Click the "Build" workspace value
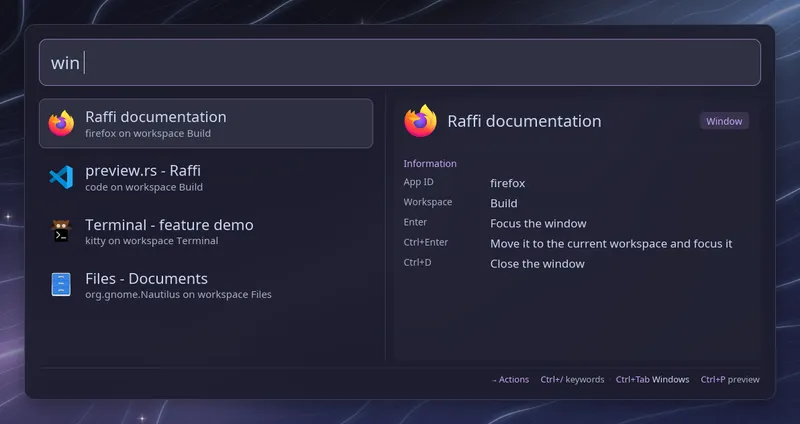This screenshot has height=424, width=800. pyautogui.click(x=504, y=203)
